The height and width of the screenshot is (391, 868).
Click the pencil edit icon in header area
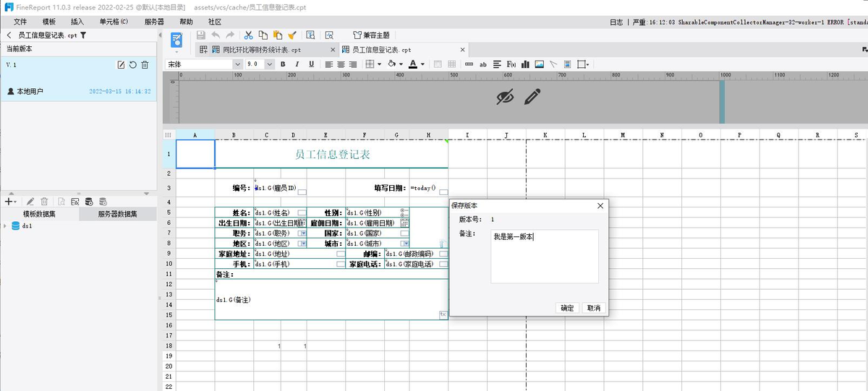(x=532, y=96)
